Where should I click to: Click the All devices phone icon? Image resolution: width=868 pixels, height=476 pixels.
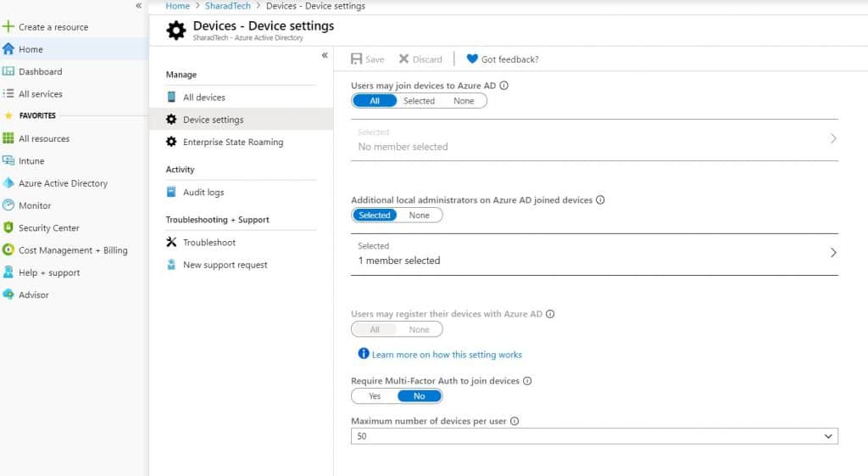(x=171, y=97)
